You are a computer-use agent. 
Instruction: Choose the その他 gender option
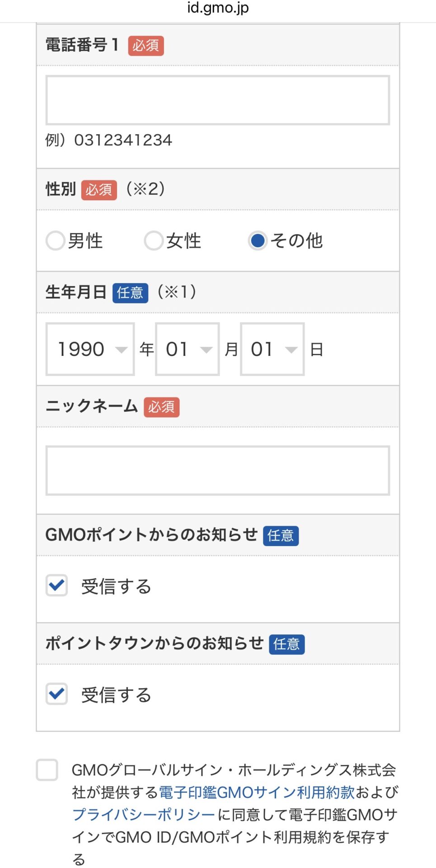pos(258,241)
